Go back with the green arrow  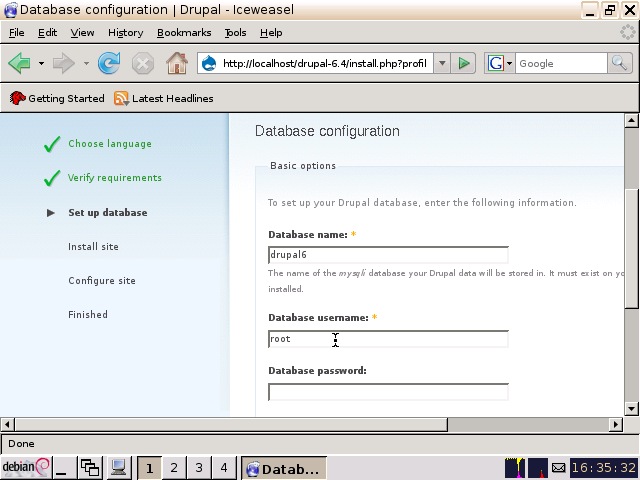[19, 63]
